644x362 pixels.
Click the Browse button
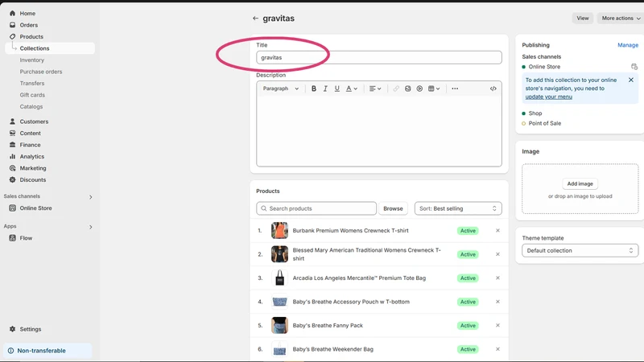coord(393,208)
